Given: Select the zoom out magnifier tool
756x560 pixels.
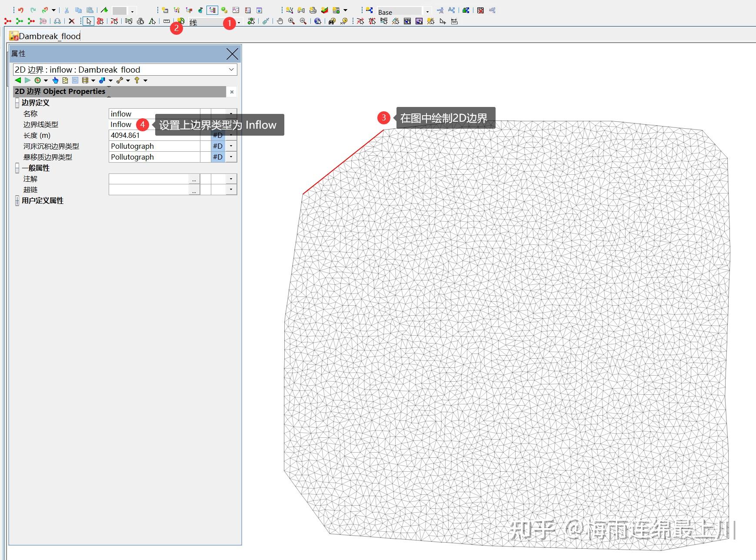Looking at the screenshot, I should point(302,21).
